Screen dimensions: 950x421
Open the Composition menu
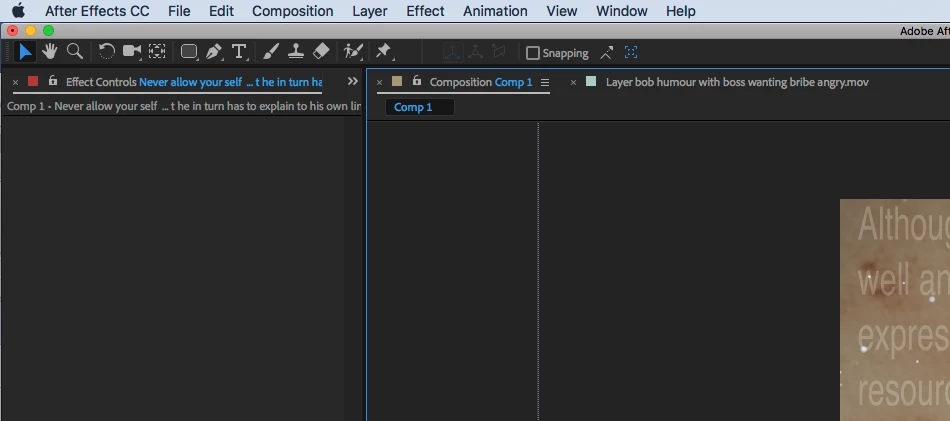pyautogui.click(x=293, y=11)
